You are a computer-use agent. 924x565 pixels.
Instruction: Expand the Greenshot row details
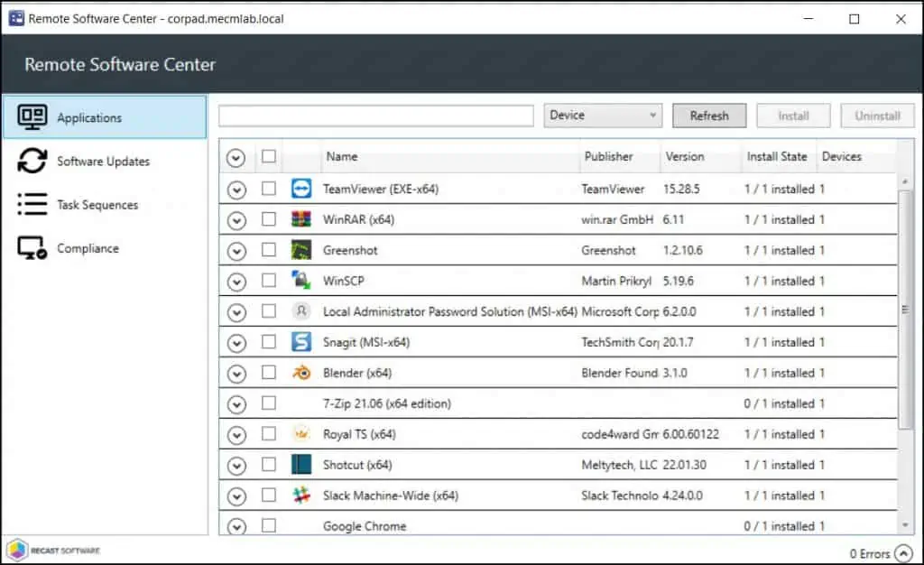pyautogui.click(x=236, y=251)
